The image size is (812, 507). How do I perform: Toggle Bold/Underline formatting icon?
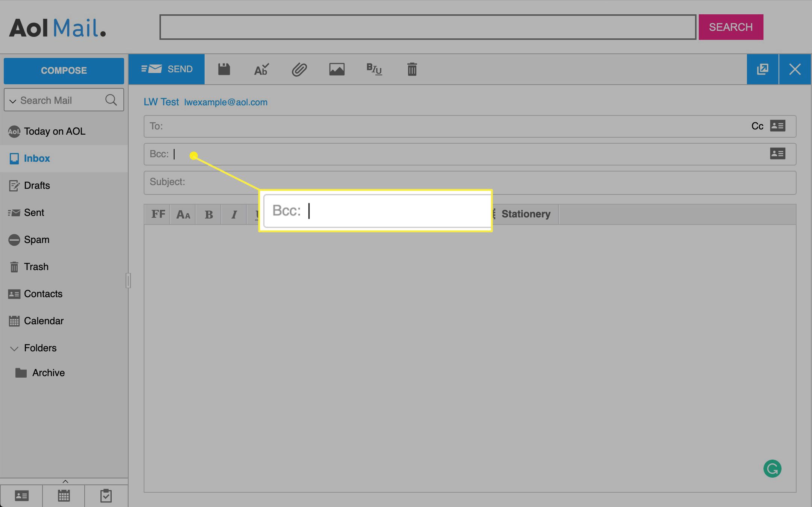(x=373, y=69)
